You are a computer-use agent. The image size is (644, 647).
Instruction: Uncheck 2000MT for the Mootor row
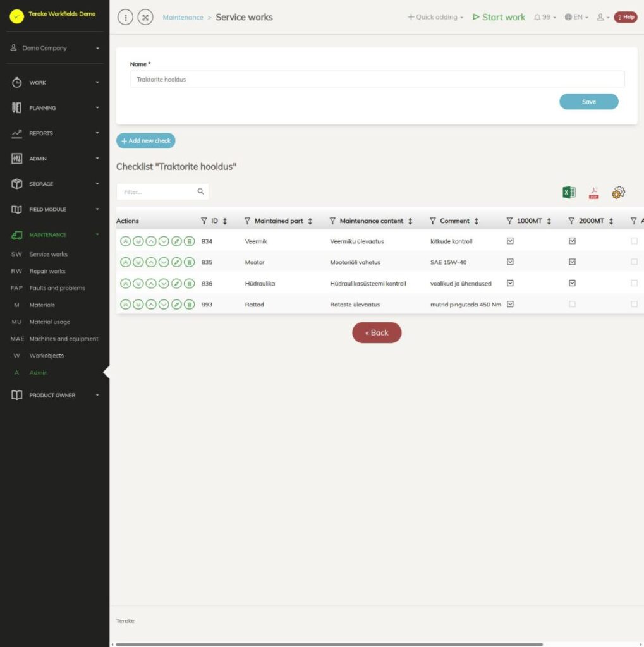coord(572,262)
